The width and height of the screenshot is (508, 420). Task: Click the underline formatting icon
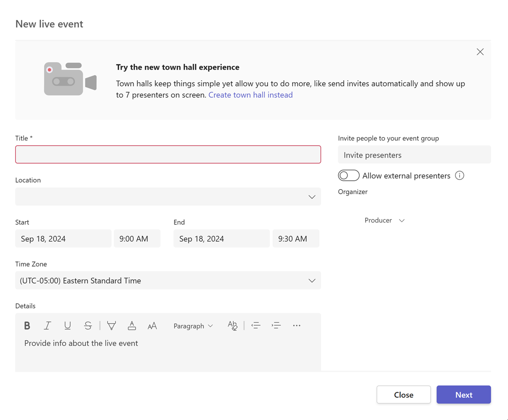pos(68,326)
